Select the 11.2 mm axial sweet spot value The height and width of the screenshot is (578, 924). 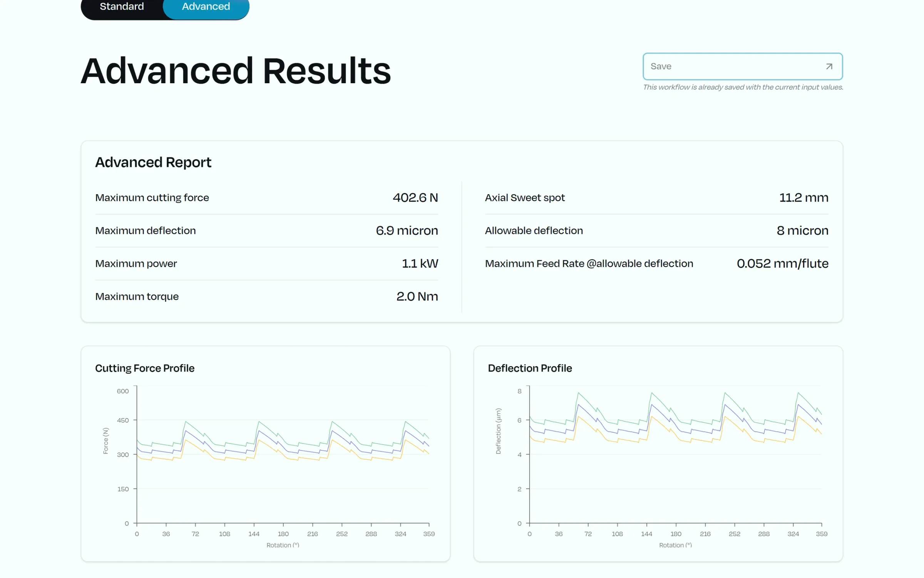(x=804, y=198)
